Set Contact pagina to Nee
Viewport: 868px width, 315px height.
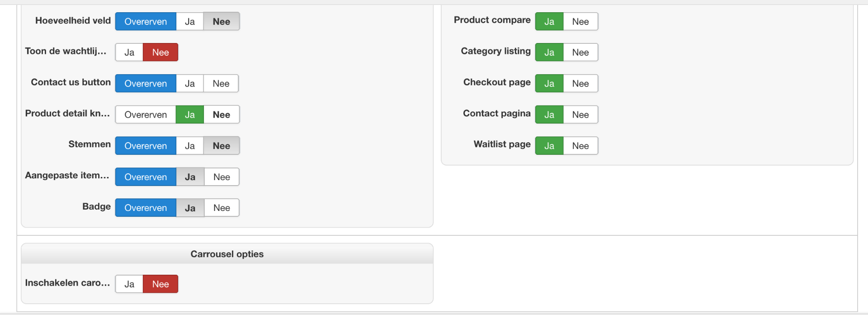[x=580, y=115]
